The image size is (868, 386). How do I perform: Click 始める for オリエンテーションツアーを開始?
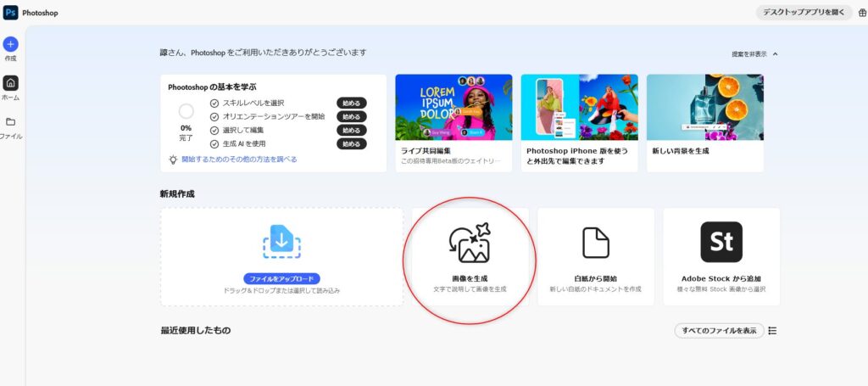(x=352, y=117)
